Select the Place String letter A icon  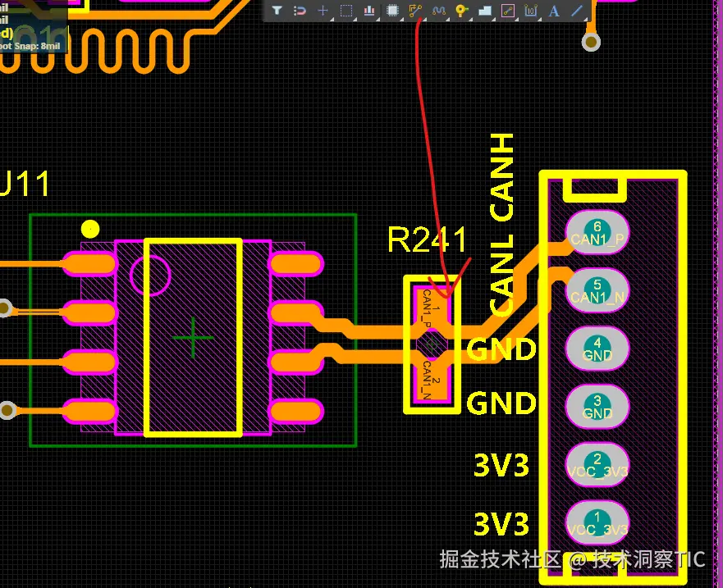[x=554, y=10]
